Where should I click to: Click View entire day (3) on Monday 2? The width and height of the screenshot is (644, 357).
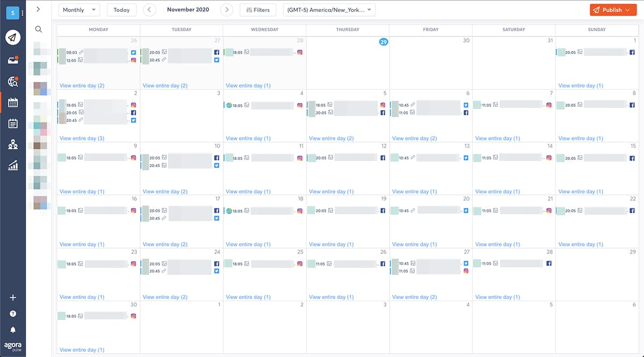point(82,139)
